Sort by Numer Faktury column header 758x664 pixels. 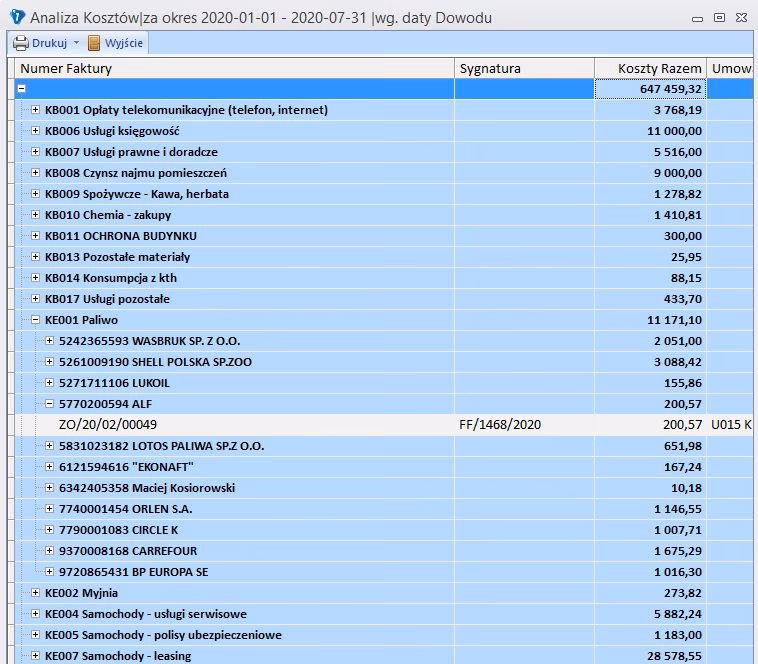(234, 69)
